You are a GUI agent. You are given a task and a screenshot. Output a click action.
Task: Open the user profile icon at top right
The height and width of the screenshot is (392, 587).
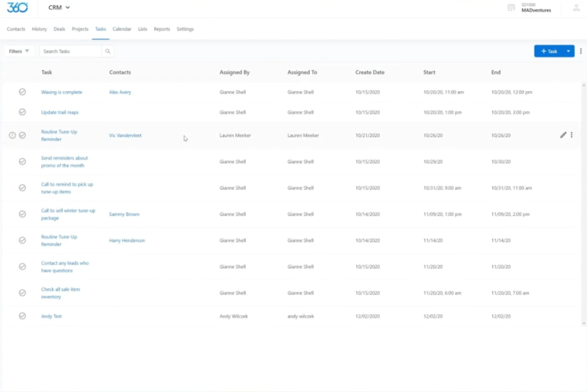coord(575,8)
